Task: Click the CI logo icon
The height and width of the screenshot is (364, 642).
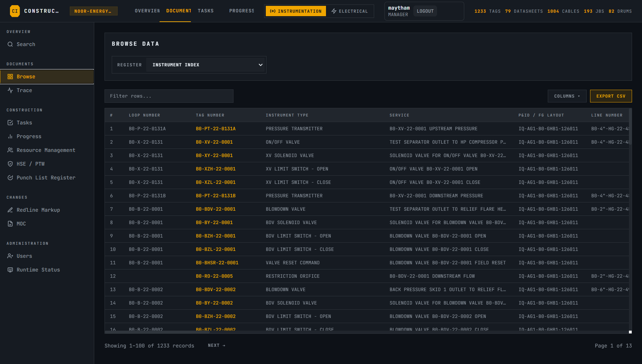Action: (15, 11)
